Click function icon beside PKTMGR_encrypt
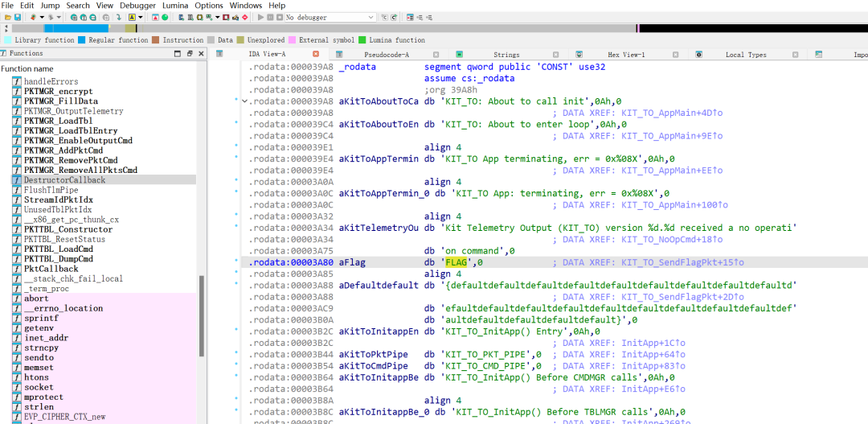Screen dimensions: 868x424 [18, 92]
